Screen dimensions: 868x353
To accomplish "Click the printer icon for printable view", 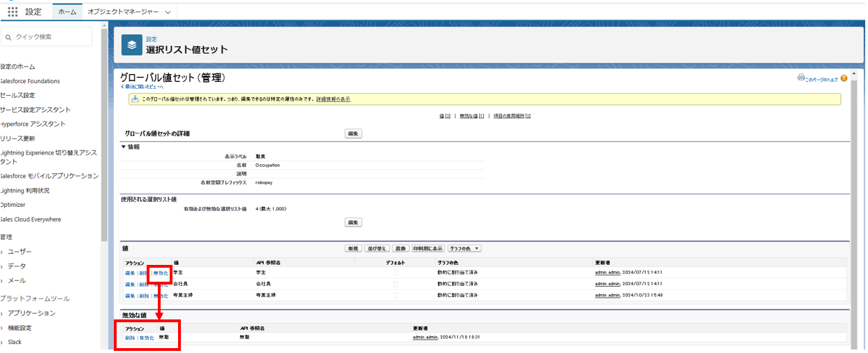I will point(801,78).
